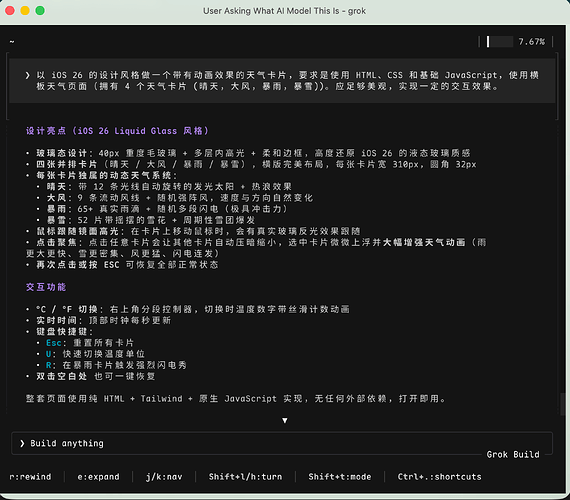Click the heading '交互功能'
The width and height of the screenshot is (570, 500).
point(46,287)
